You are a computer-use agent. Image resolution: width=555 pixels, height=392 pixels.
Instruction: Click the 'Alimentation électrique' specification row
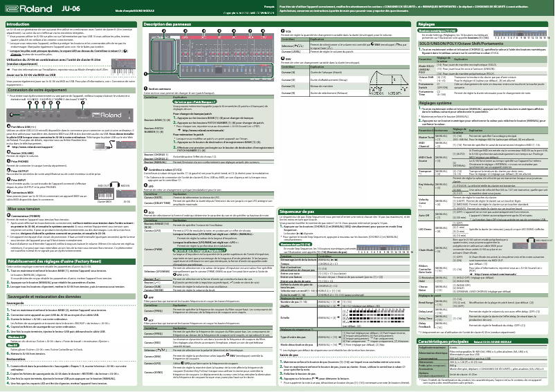(483, 353)
